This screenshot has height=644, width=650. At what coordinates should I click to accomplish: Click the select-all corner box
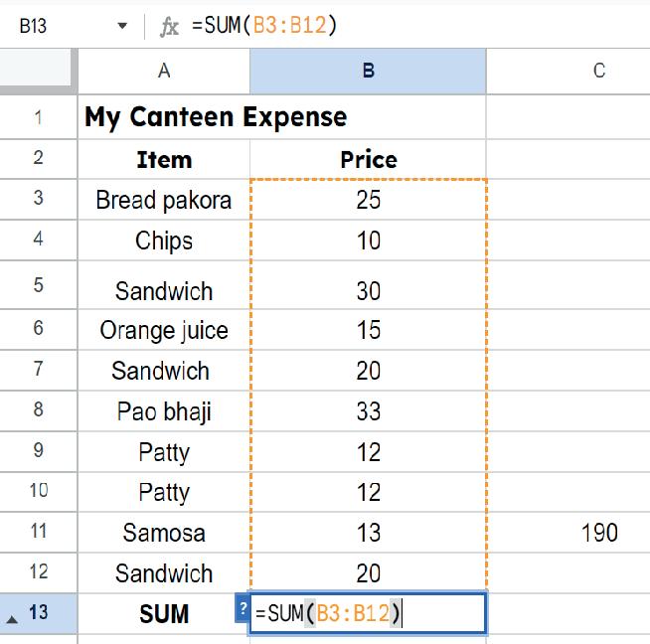pos(38,71)
